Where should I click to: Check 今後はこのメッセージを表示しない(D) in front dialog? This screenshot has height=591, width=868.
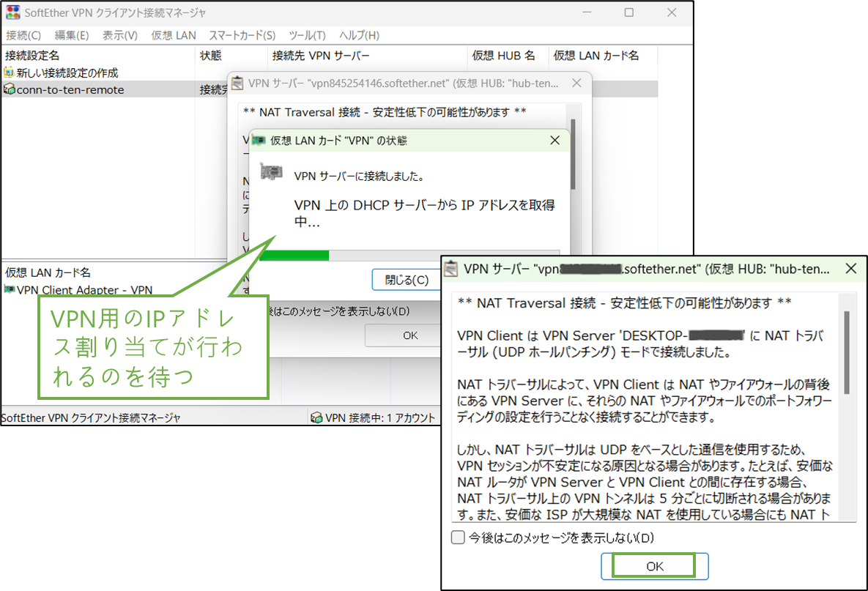(x=458, y=538)
